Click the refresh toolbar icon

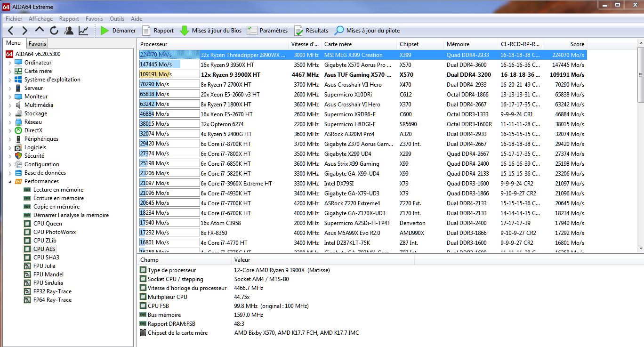pyautogui.click(x=54, y=31)
